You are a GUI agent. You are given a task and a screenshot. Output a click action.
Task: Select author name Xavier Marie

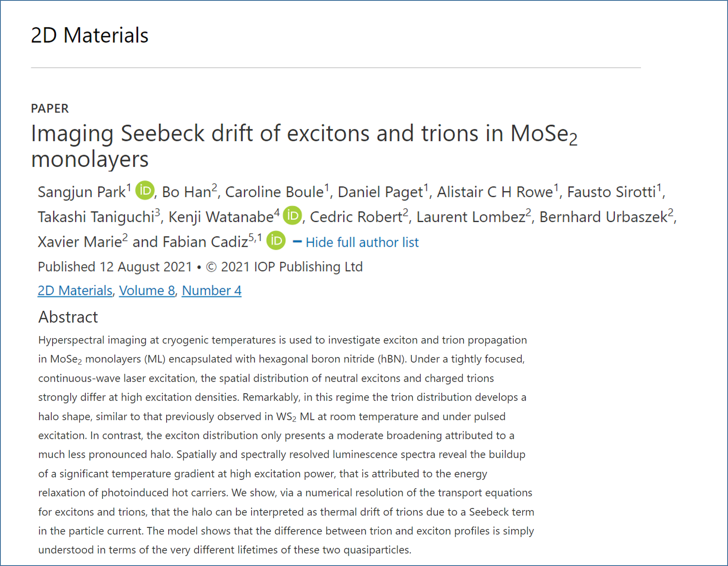tap(80, 242)
